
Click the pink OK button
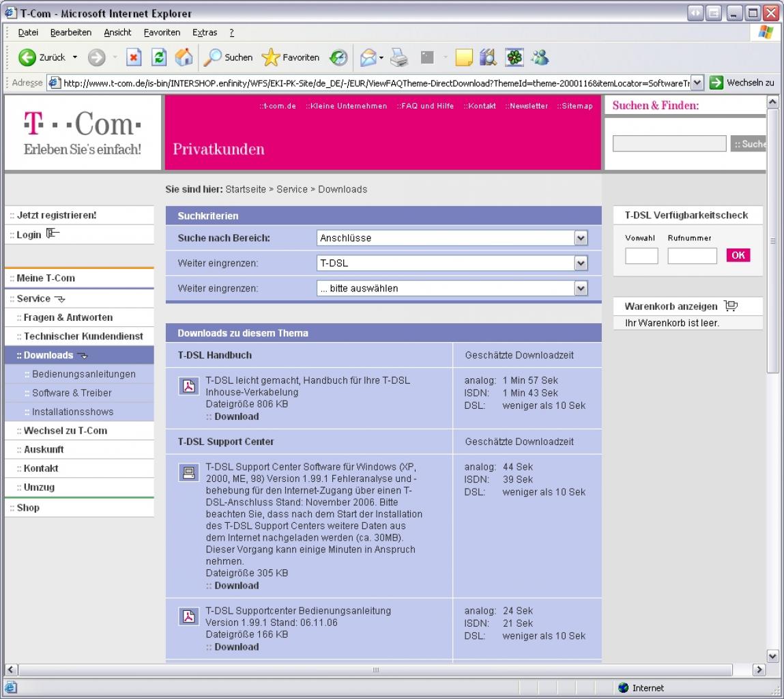point(738,255)
